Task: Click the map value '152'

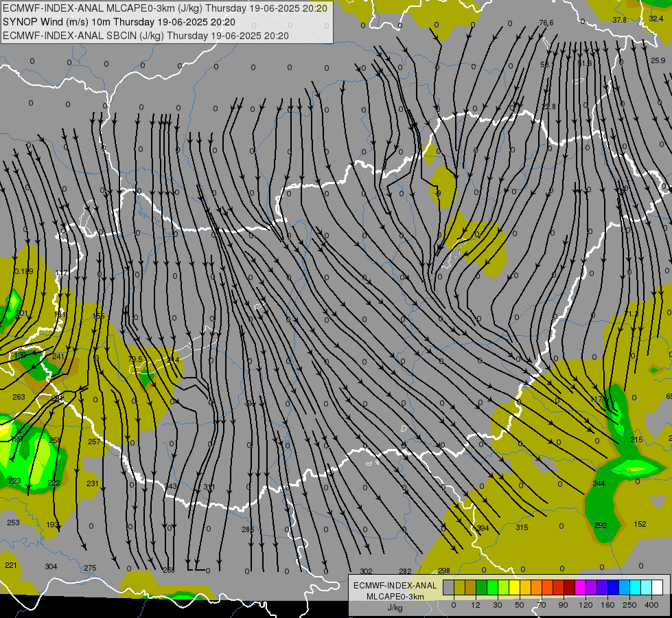Action: click(x=640, y=524)
